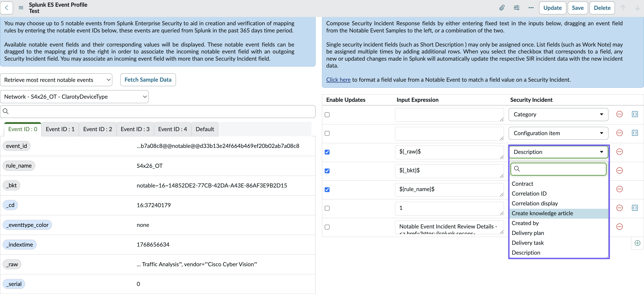Open Retrieve most recent notable events dropdown
This screenshot has height=294, width=644.
56,80
